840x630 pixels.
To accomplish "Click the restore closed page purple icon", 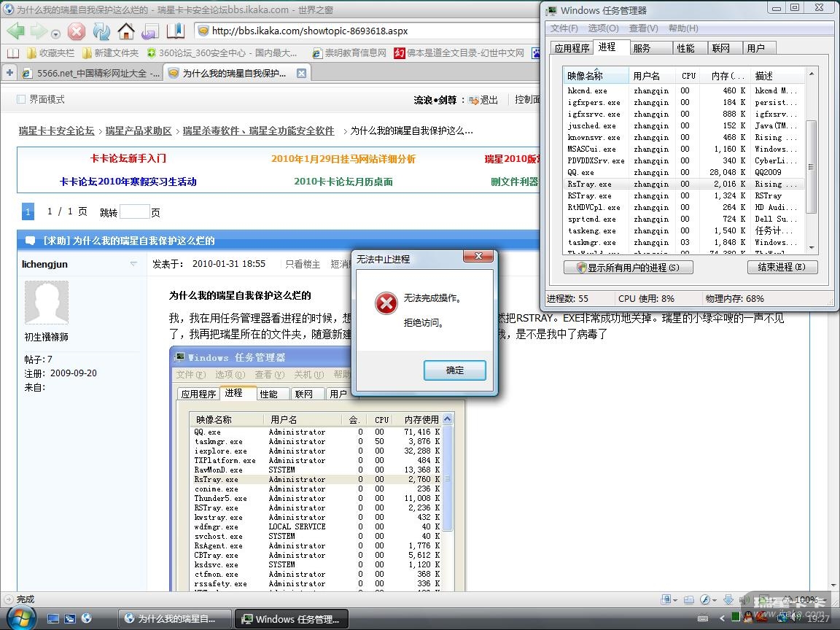I will 150,31.
